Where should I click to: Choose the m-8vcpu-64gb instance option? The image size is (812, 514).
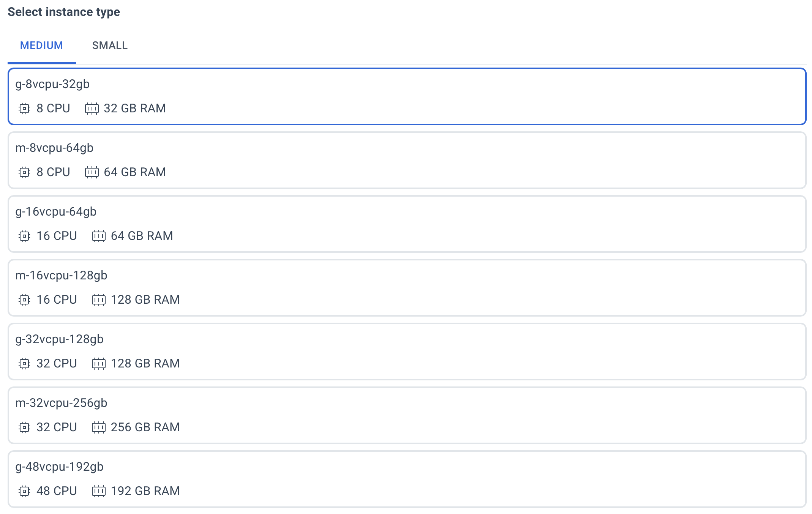click(x=406, y=160)
